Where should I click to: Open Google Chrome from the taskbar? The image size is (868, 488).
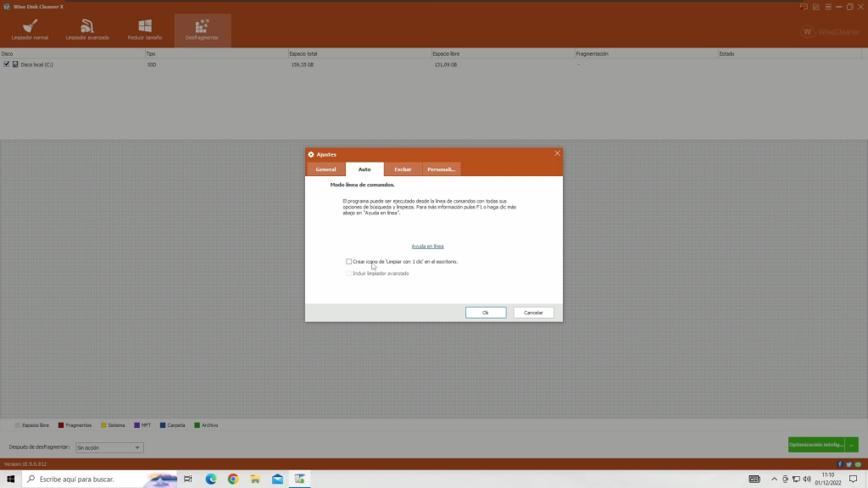(x=232, y=480)
